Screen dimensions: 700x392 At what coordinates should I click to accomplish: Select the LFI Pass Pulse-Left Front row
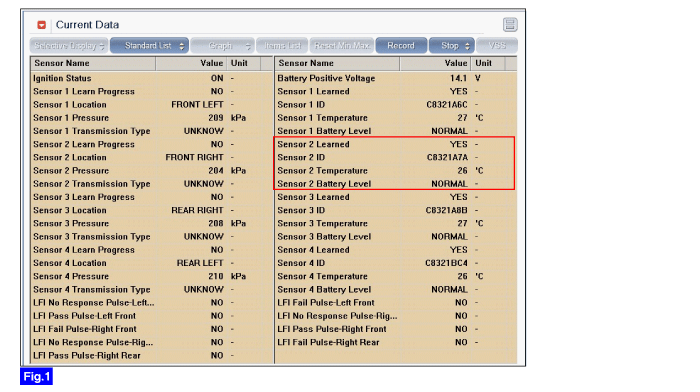(x=152, y=316)
